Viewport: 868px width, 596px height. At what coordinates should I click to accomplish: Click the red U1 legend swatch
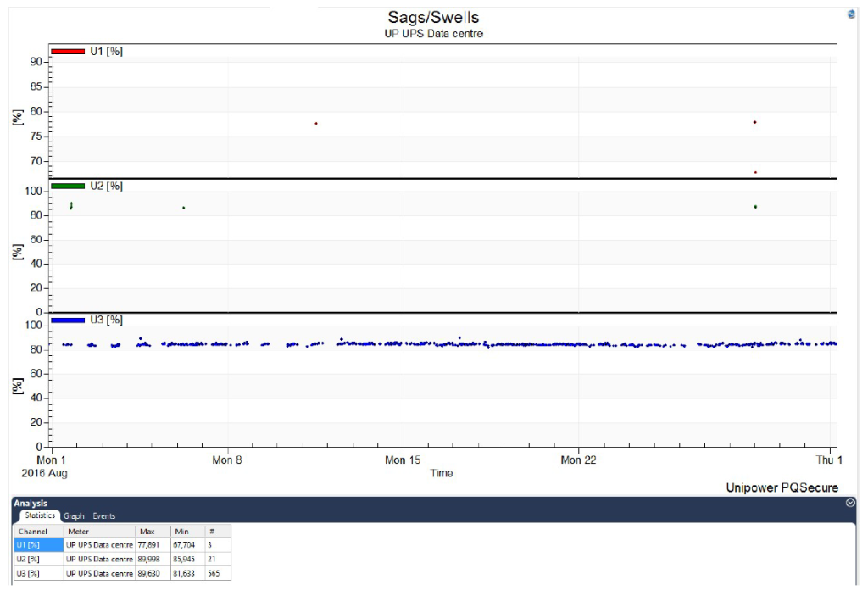[68, 52]
